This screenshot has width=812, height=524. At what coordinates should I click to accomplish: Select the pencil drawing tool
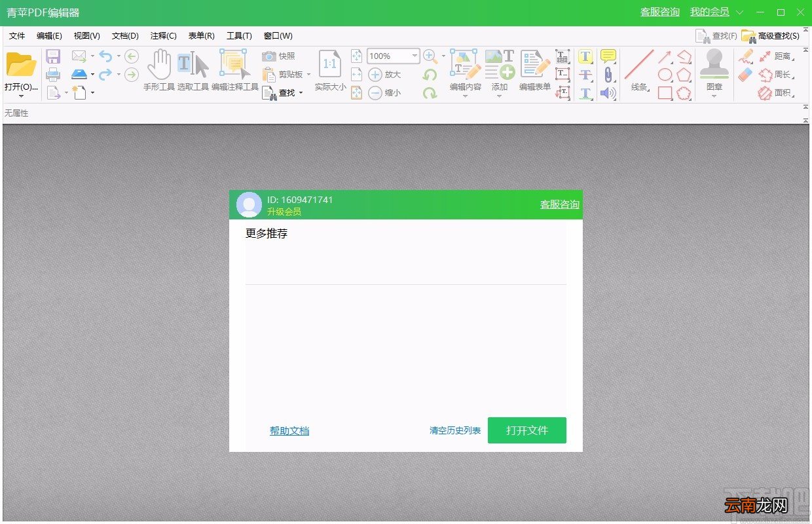(x=746, y=56)
